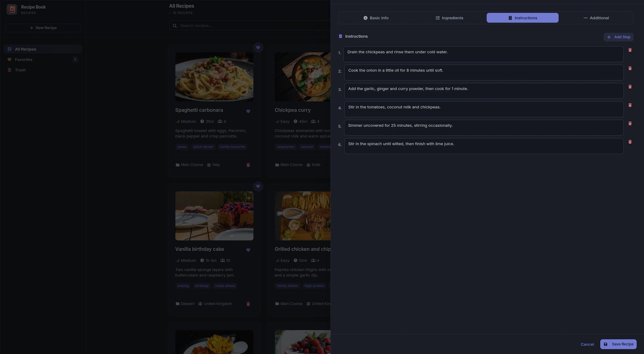The image size is (644, 354).
Task: Edit step 2 text about cooking the onion
Action: tap(484, 72)
